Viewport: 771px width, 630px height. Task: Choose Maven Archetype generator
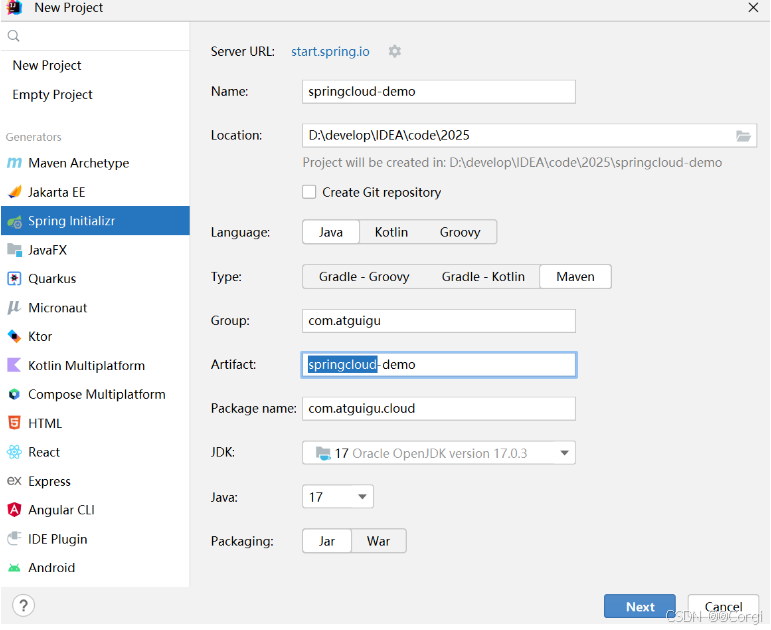click(95, 163)
